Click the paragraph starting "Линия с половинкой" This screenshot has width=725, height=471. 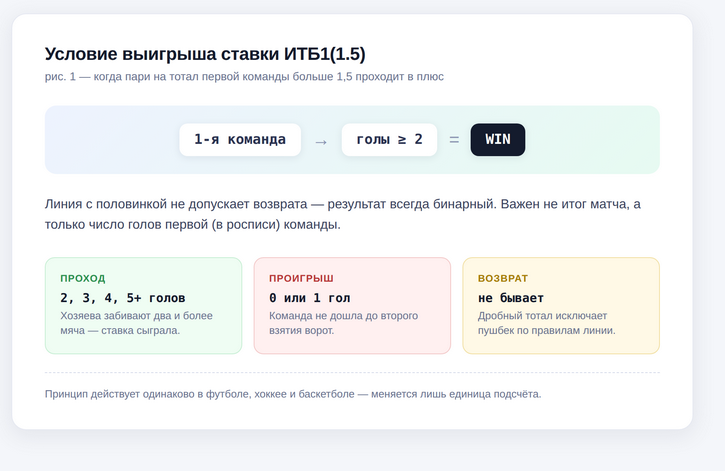pos(343,214)
